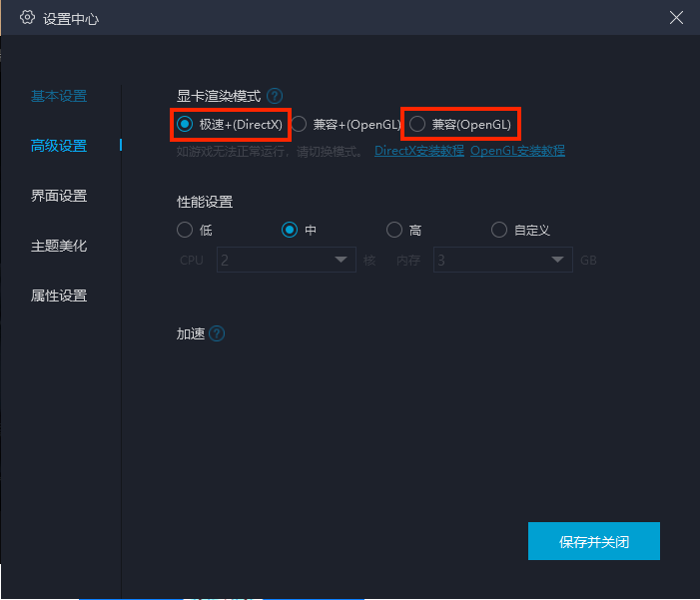
Task: Set performance to 高
Action: (394, 230)
